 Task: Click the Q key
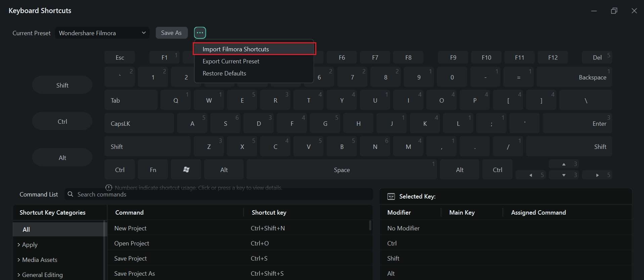pyautogui.click(x=175, y=100)
